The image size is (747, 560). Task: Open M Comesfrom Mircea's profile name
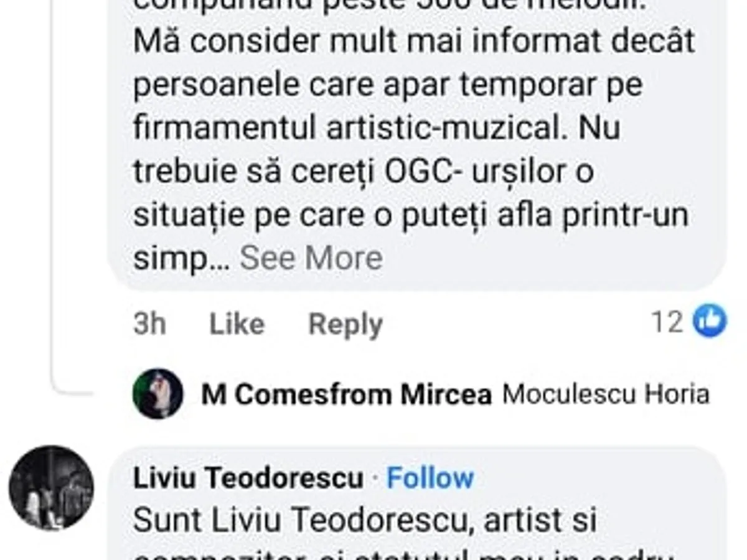tap(347, 394)
